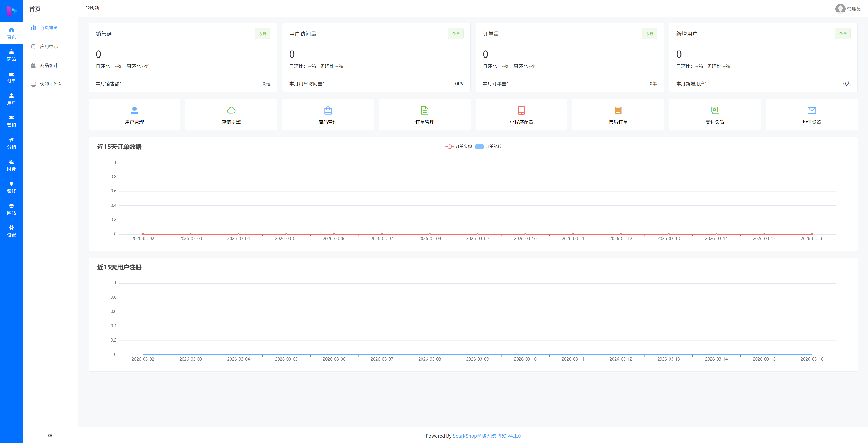
Task: Collapse the sidebar with hamburger icon
Action: (50, 435)
